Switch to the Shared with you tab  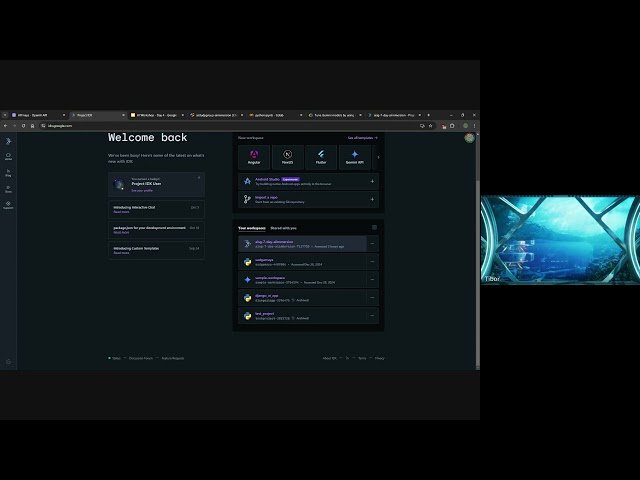[283, 228]
